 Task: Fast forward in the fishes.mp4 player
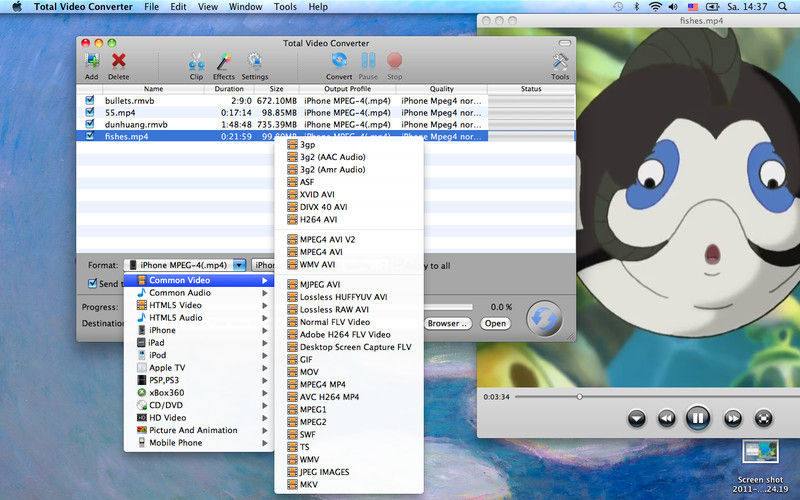[733, 418]
